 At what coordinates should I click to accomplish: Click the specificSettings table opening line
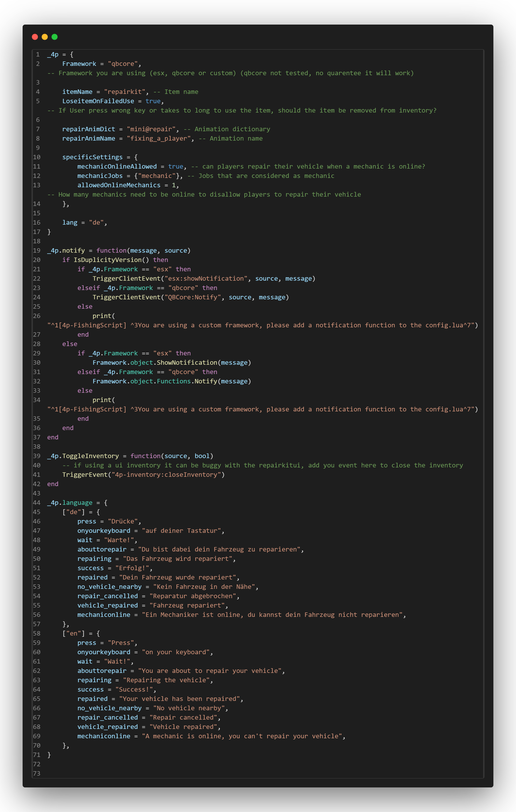click(x=100, y=157)
